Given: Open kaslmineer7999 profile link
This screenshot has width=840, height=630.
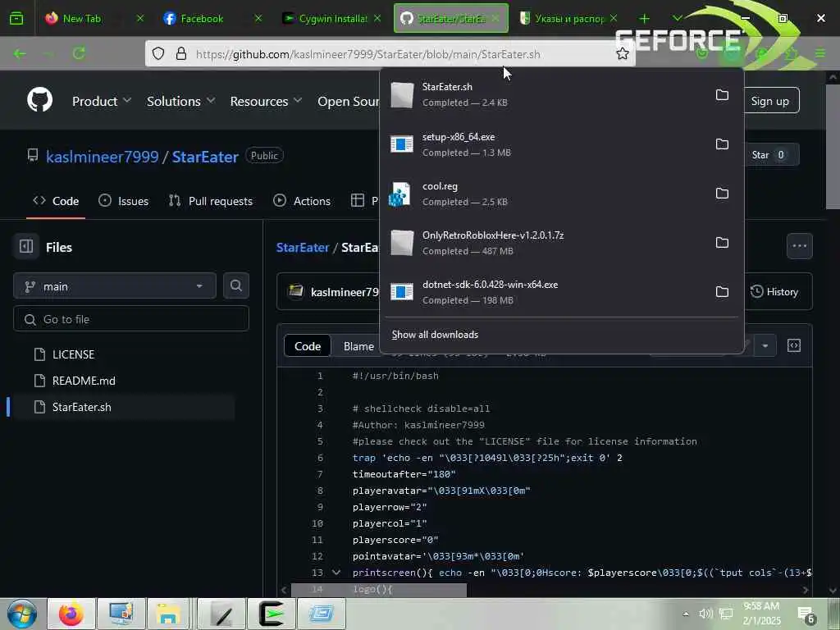Looking at the screenshot, I should click(103, 157).
